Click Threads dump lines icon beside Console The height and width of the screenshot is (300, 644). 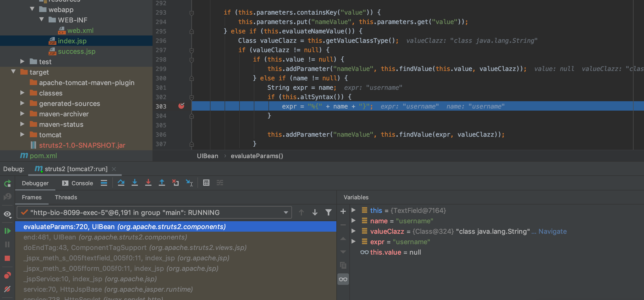coord(104,183)
